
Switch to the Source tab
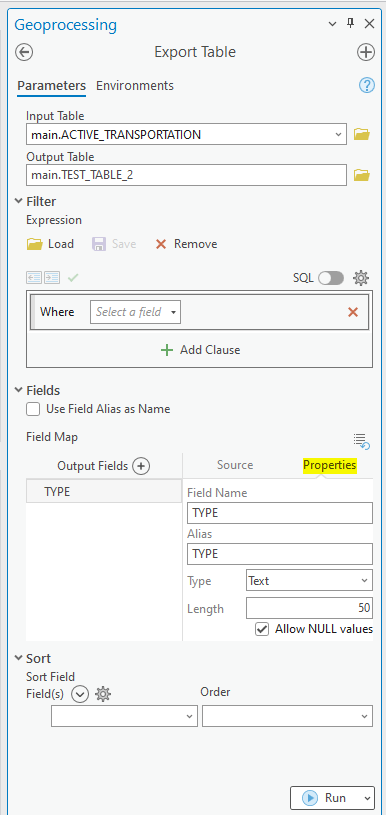(235, 465)
